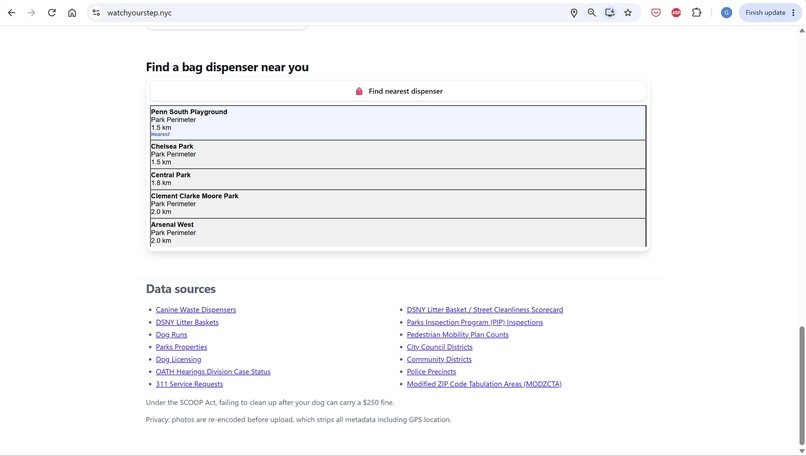Click the SCOOP Act $250 fine sentence

(270, 403)
